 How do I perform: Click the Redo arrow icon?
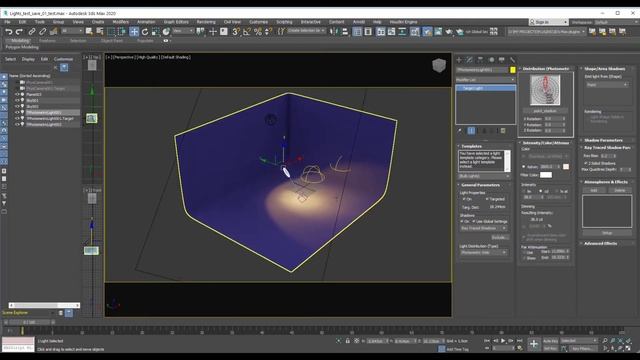click(x=19, y=31)
